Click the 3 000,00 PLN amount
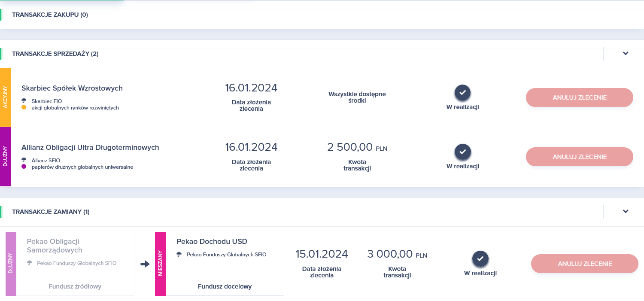Image resolution: width=644 pixels, height=301 pixels. [397, 254]
